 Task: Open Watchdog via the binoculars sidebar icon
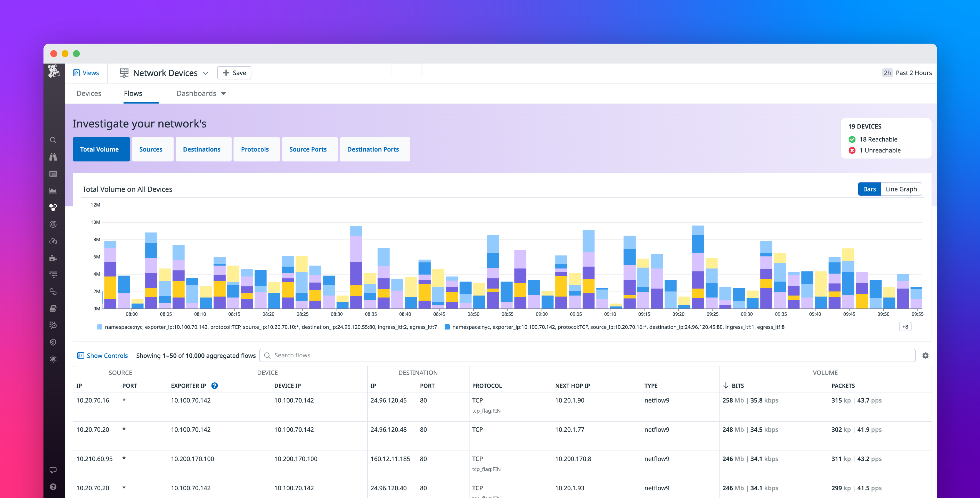click(x=53, y=157)
